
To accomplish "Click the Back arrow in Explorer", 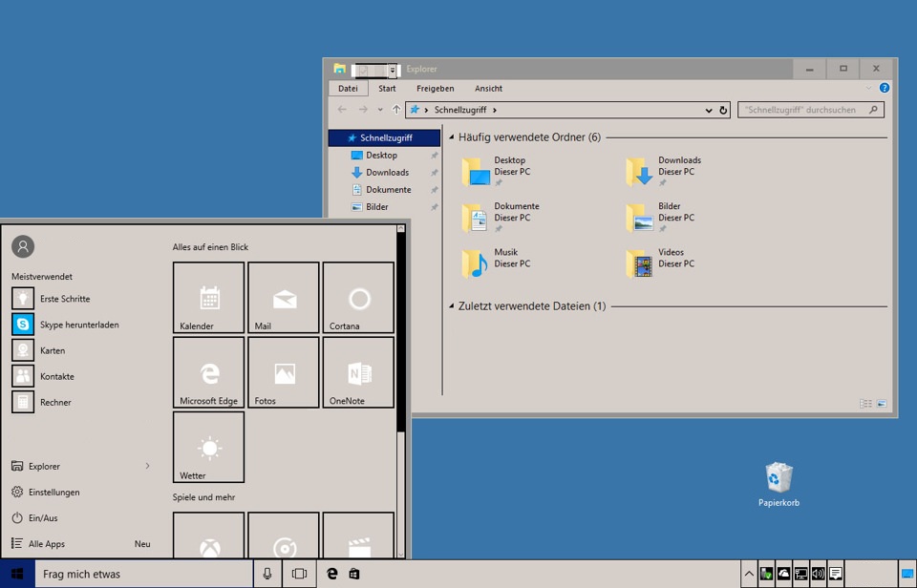I will [342, 110].
